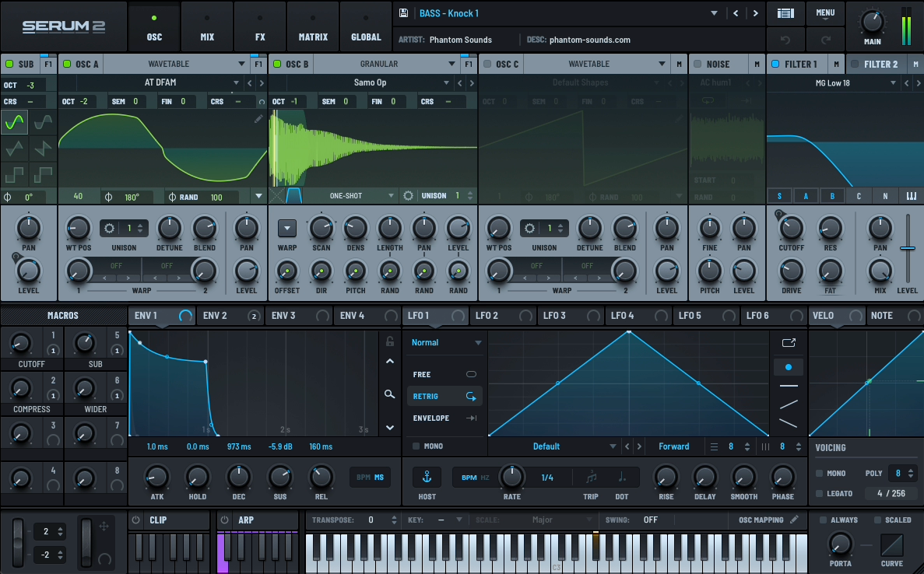Viewport: 924px width, 574px height.
Task: Enable the voicing LEGATO checkbox
Action: tap(819, 494)
